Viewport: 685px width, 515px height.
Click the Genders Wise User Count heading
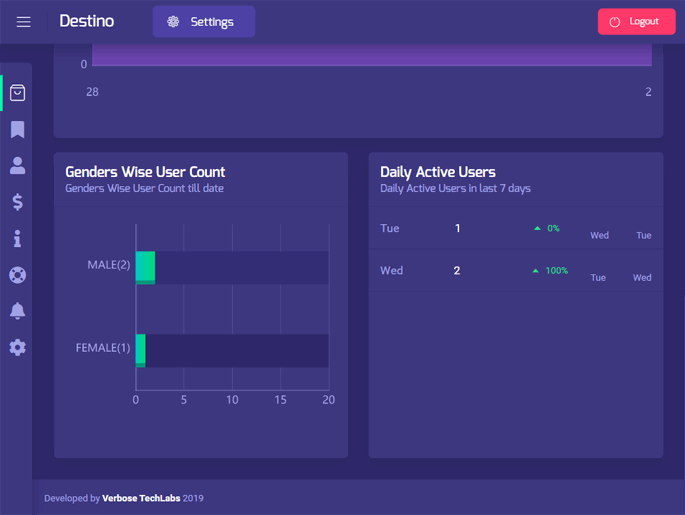145,172
